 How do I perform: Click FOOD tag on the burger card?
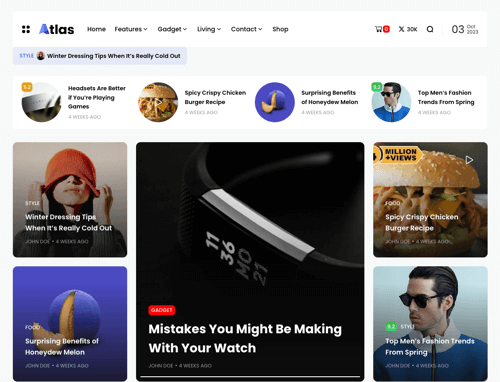(393, 203)
